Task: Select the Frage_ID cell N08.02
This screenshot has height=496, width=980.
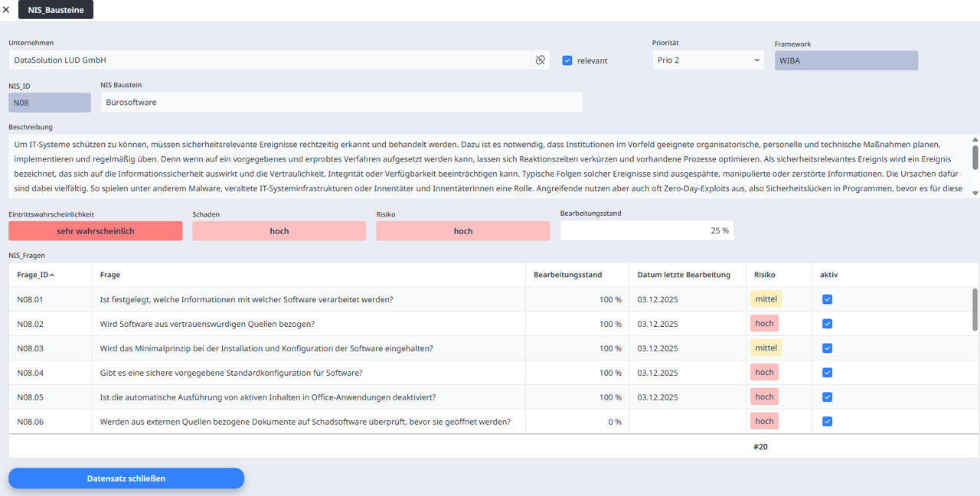Action: coord(50,324)
